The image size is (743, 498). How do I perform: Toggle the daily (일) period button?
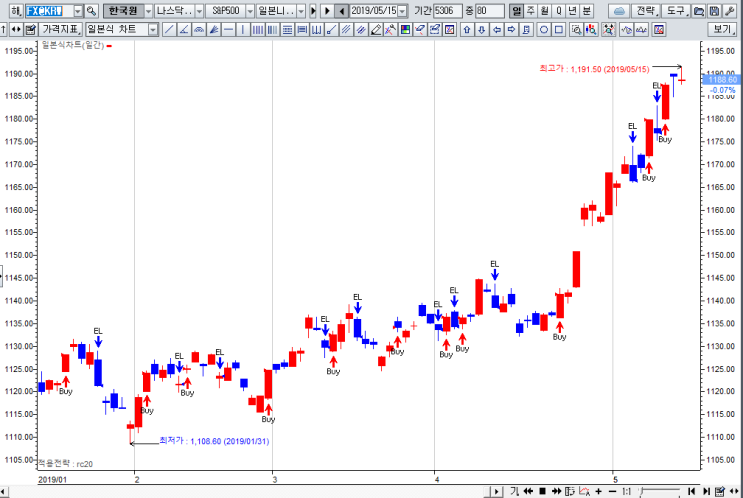coord(516,11)
